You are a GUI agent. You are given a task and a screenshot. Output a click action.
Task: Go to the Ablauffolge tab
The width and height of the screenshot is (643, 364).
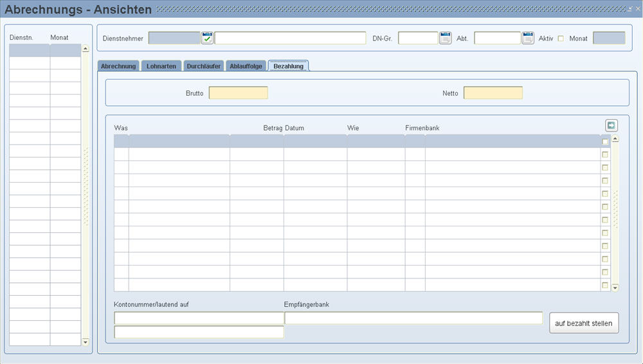click(247, 66)
